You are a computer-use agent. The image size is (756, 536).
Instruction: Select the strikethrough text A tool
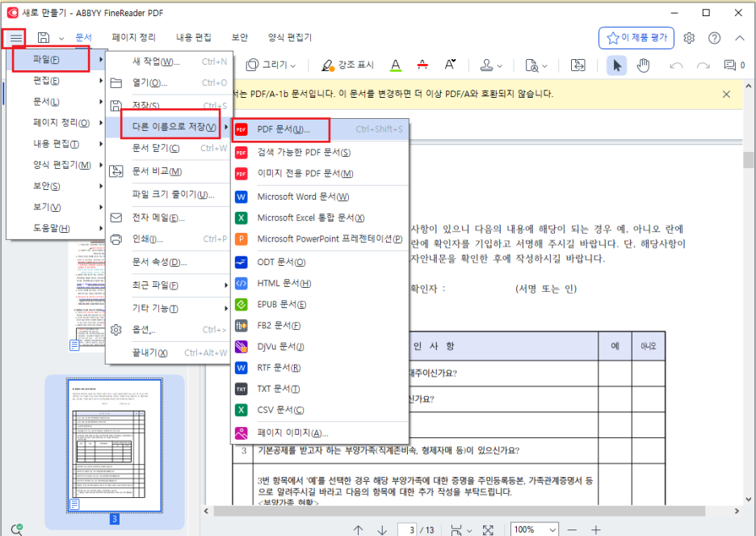click(x=423, y=65)
